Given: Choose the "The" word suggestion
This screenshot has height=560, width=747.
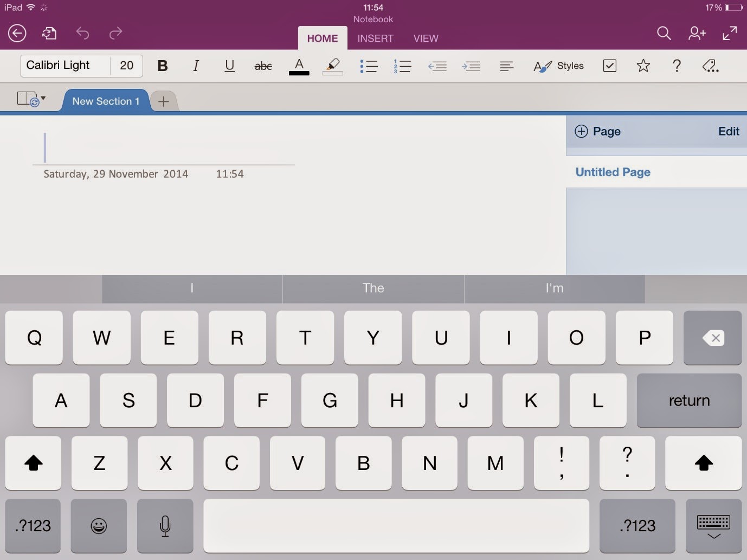Looking at the screenshot, I should coord(373,288).
